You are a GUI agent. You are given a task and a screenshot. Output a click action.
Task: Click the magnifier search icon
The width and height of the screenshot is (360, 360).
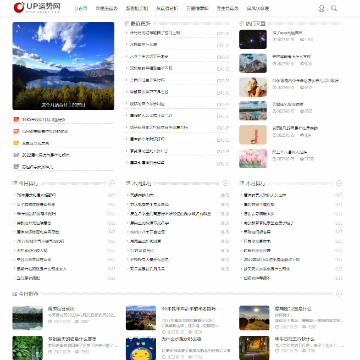(334, 8)
